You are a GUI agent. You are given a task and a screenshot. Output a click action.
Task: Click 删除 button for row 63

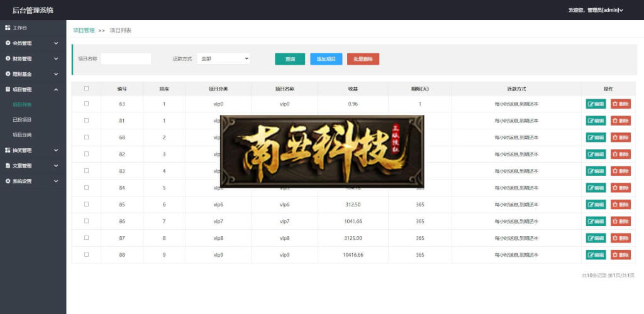[621, 104]
